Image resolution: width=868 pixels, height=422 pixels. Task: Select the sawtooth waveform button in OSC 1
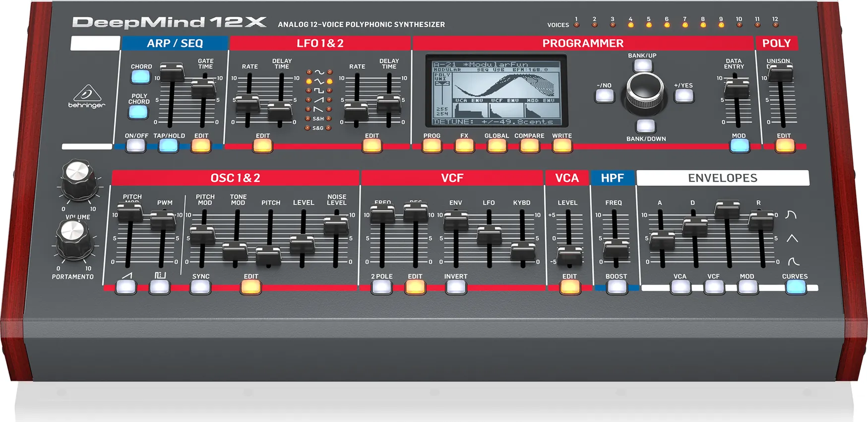pyautogui.click(x=126, y=287)
